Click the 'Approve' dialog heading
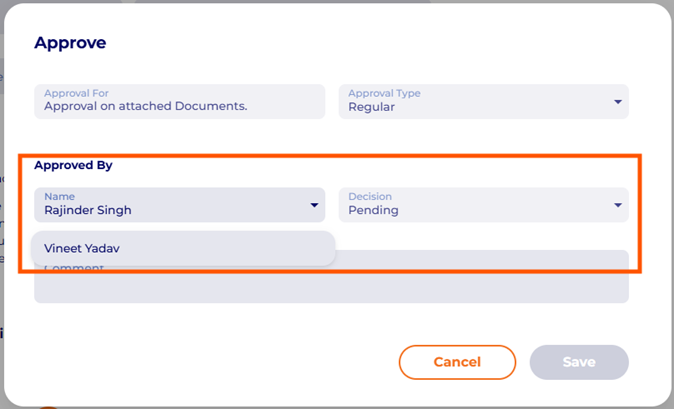 point(70,43)
